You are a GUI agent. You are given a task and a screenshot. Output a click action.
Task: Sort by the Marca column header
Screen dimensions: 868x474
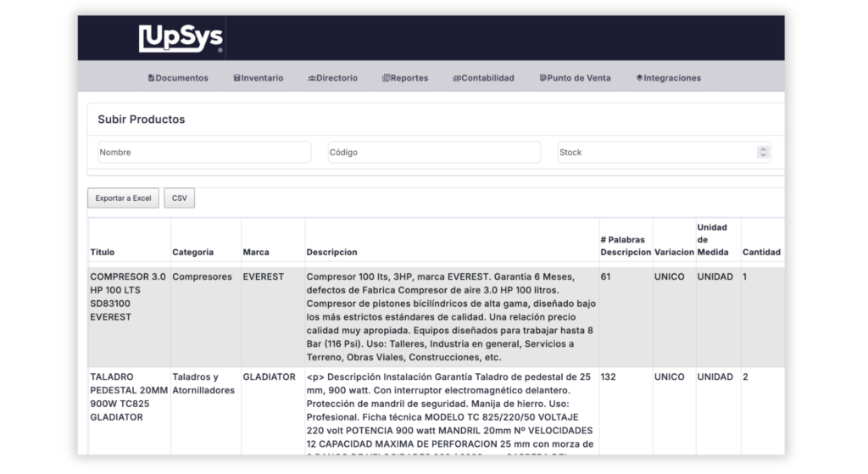pos(256,252)
